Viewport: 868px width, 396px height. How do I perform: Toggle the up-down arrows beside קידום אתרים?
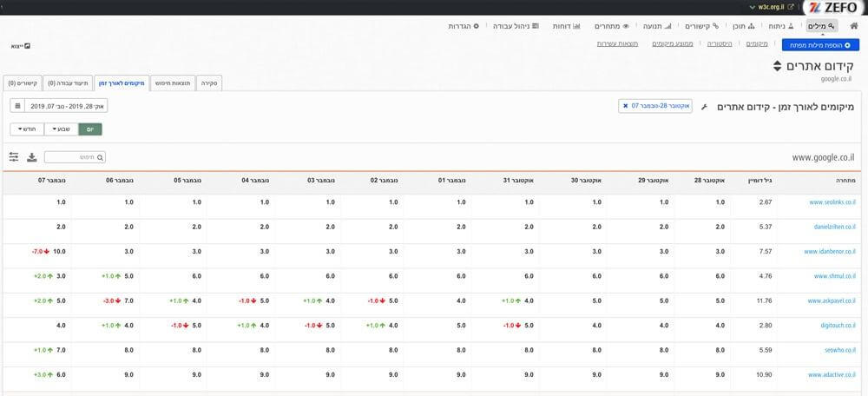click(x=777, y=67)
